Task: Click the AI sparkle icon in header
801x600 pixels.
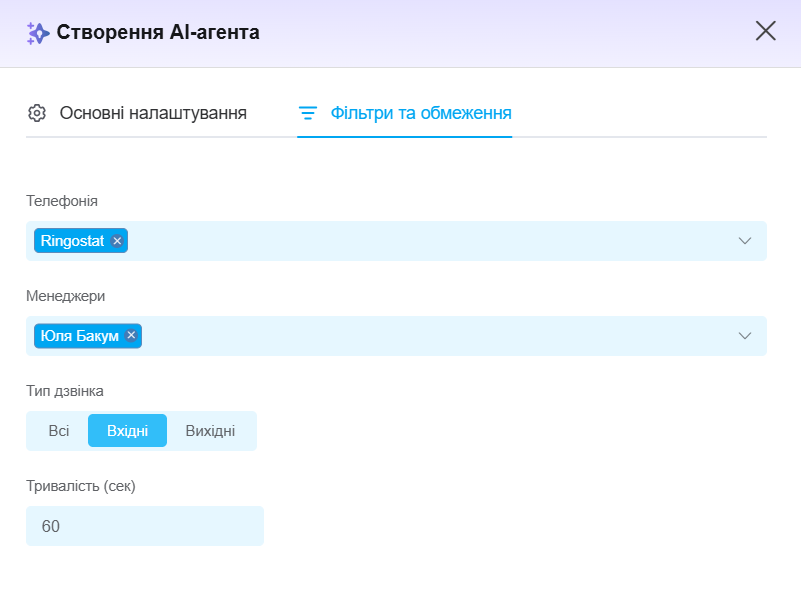Action: click(x=38, y=33)
